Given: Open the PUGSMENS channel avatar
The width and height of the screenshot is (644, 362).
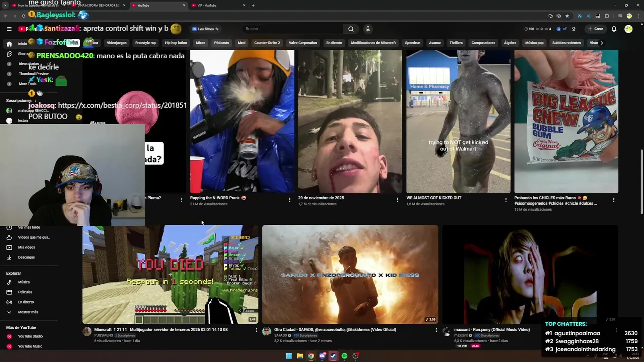Looking at the screenshot, I should pos(87,331).
